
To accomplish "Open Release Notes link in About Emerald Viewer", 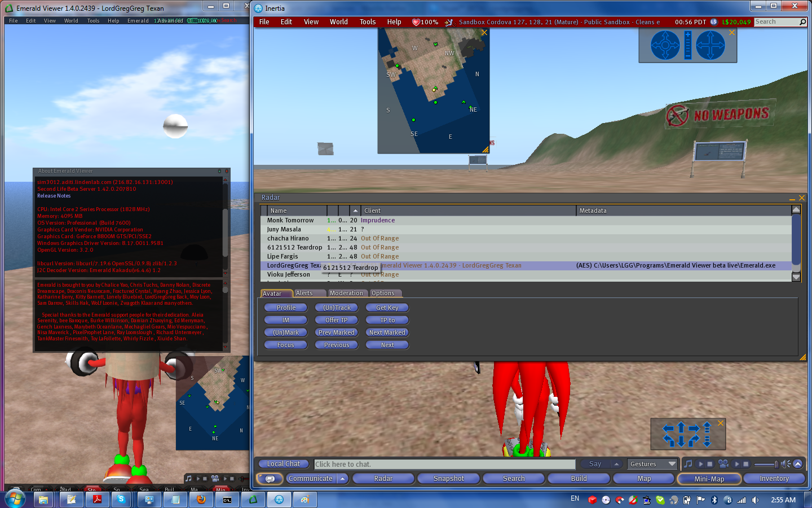I will pyautogui.click(x=54, y=196).
